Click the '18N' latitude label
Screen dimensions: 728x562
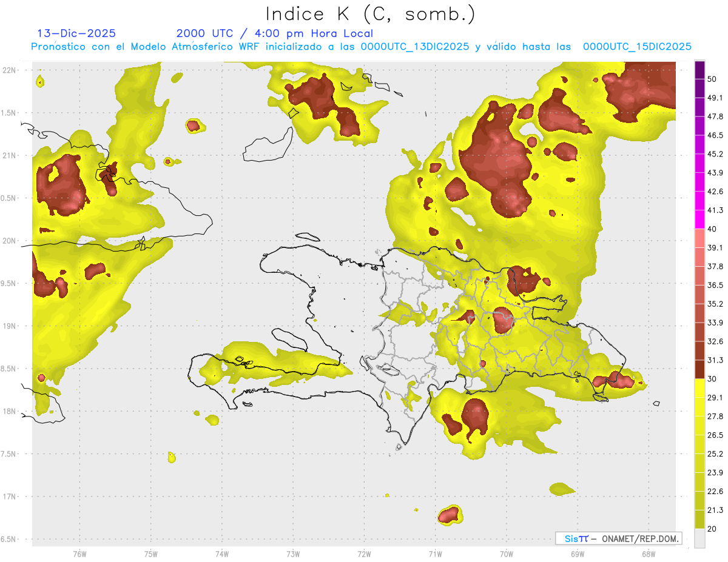point(9,412)
